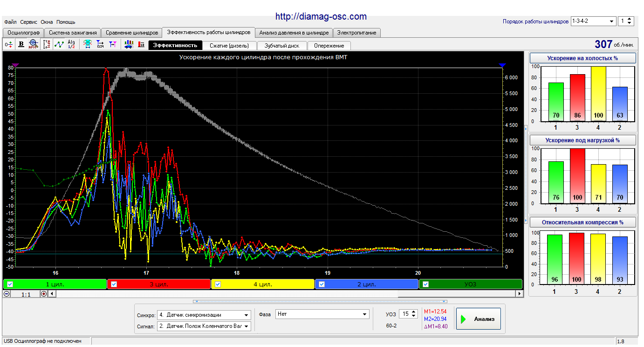Collapse the bottom panel via dotted expander
The height and width of the screenshot is (347, 644).
(320, 301)
